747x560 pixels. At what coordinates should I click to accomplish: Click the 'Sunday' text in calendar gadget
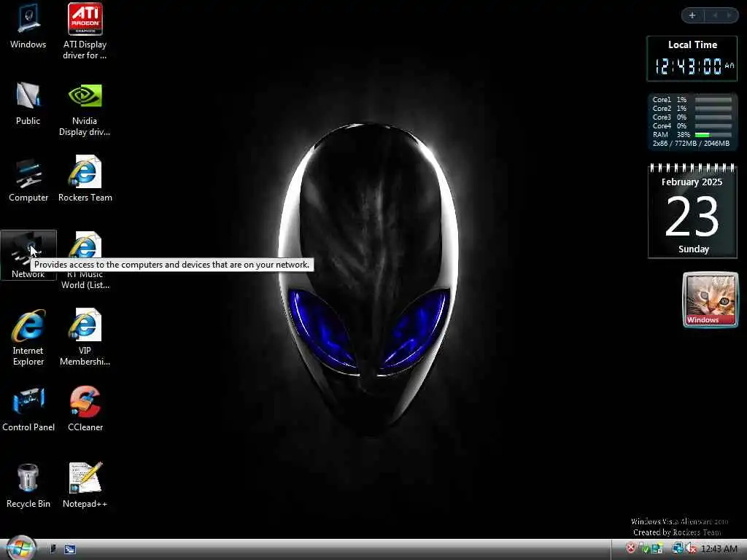point(694,249)
